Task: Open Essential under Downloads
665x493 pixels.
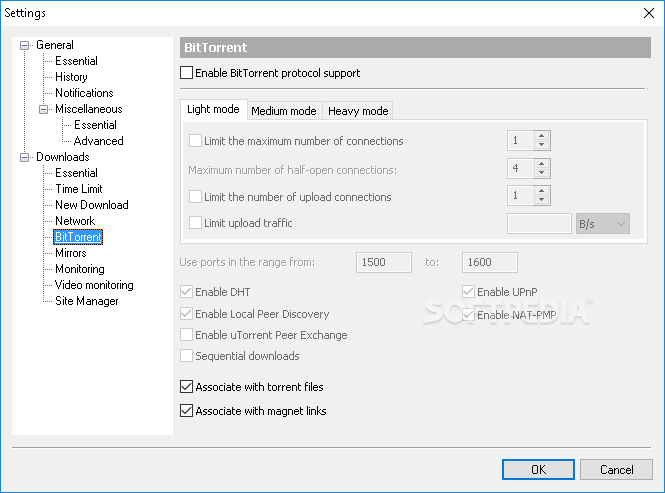Action: pyautogui.click(x=76, y=173)
